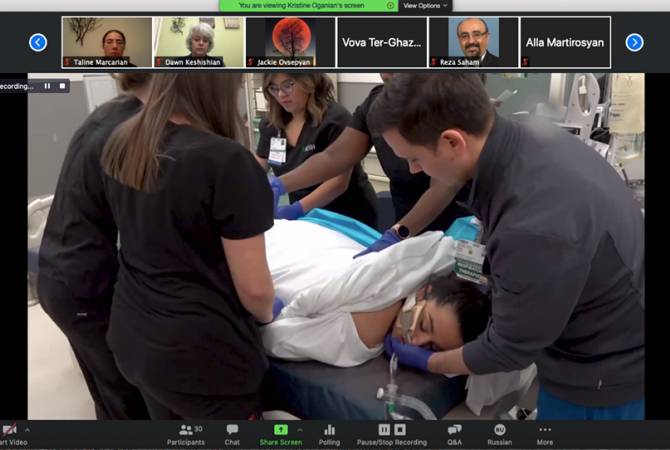The height and width of the screenshot is (450, 670).
Task: Click Vova Ter-Ghaz participant tile
Action: point(381,42)
